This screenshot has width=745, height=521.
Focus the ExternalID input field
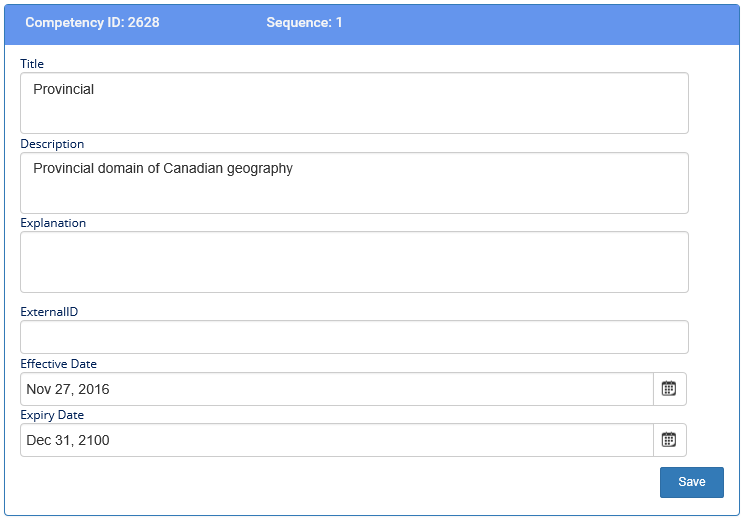[x=354, y=337]
